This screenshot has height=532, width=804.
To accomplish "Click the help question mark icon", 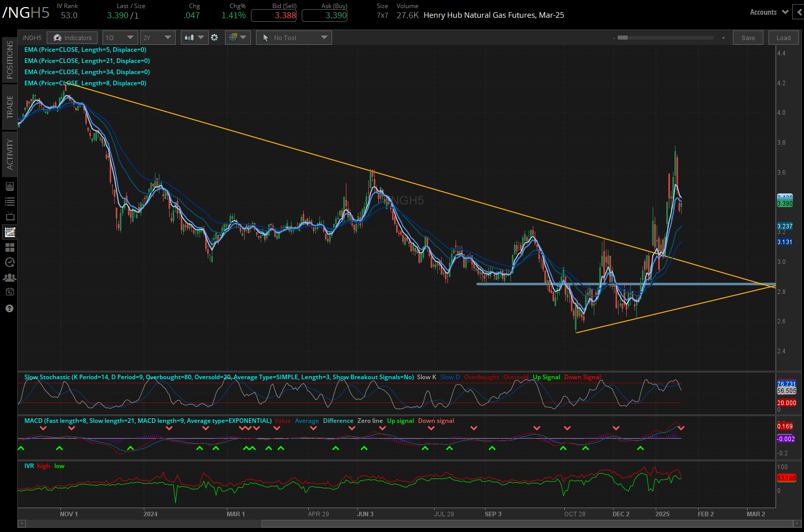I will [10, 308].
